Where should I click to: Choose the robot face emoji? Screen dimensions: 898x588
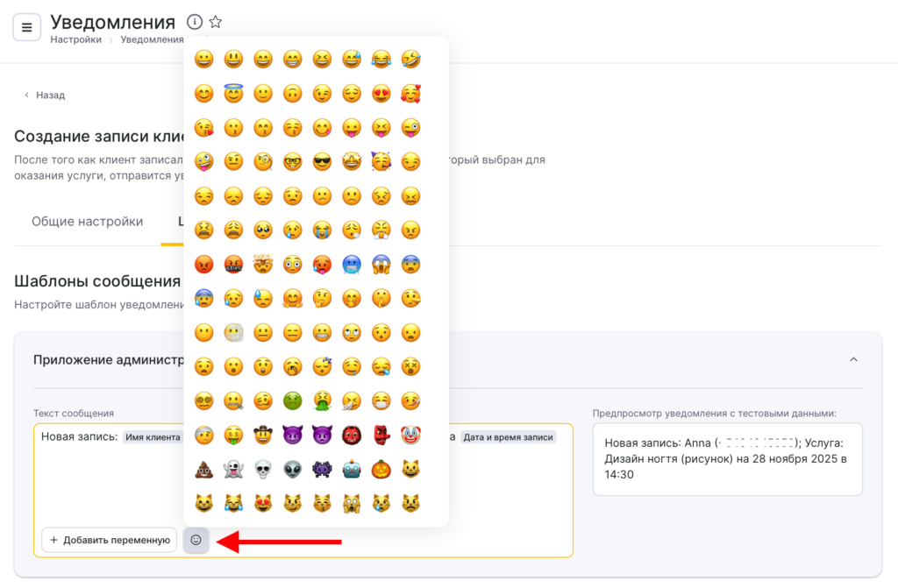point(352,470)
